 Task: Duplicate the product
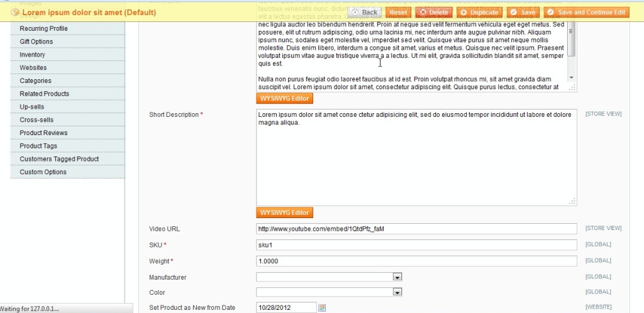(x=479, y=13)
